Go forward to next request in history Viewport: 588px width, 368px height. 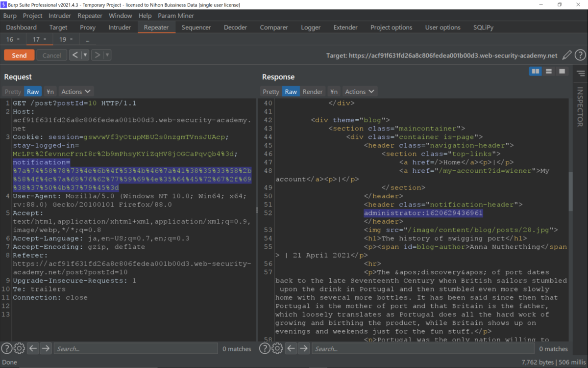(98, 55)
